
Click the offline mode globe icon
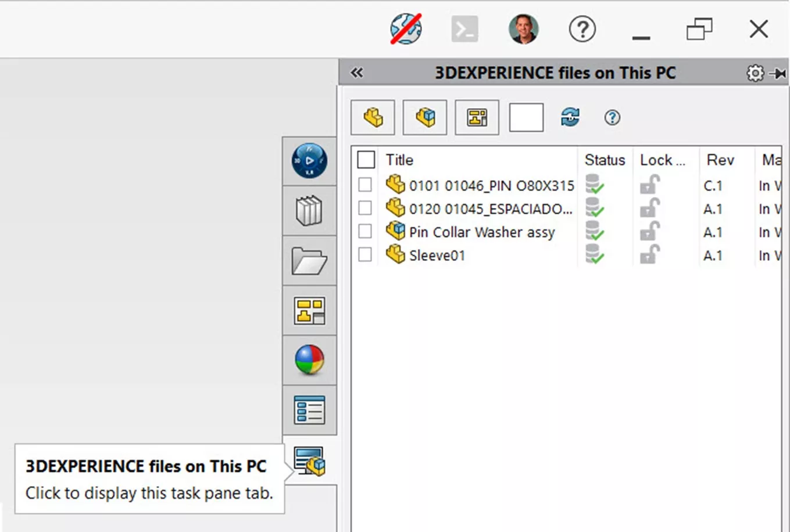[406, 28]
